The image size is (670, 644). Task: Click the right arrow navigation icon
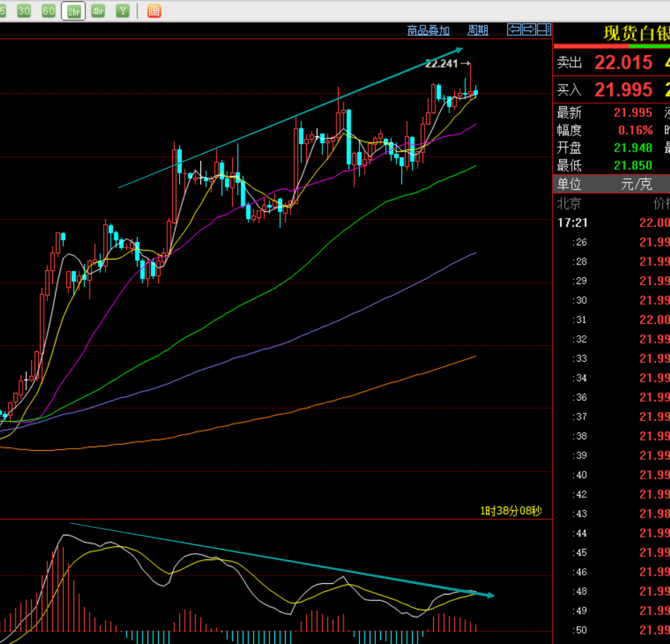pos(529,30)
